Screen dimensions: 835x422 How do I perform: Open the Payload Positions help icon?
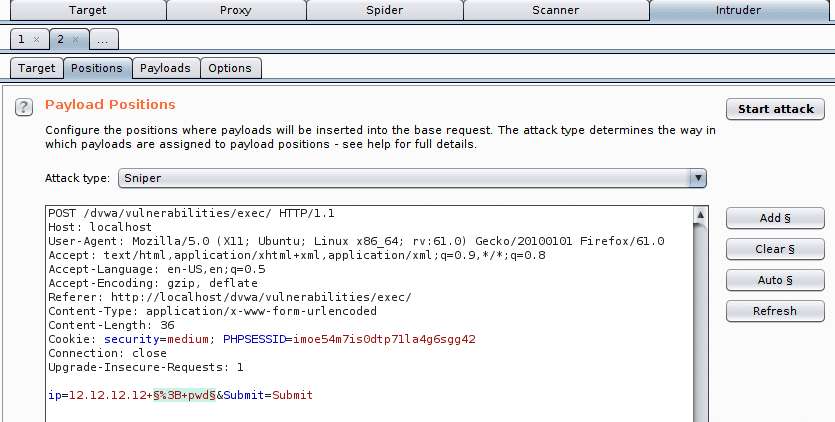pos(23,107)
